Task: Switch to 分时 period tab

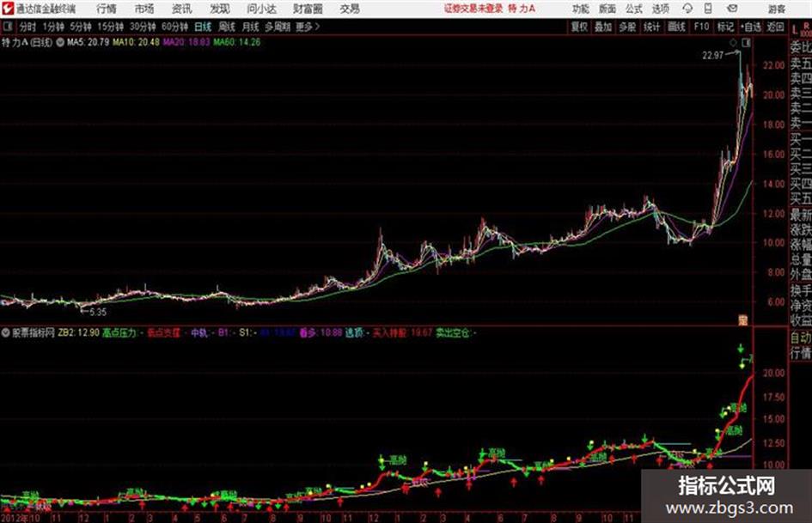Action: (27, 27)
